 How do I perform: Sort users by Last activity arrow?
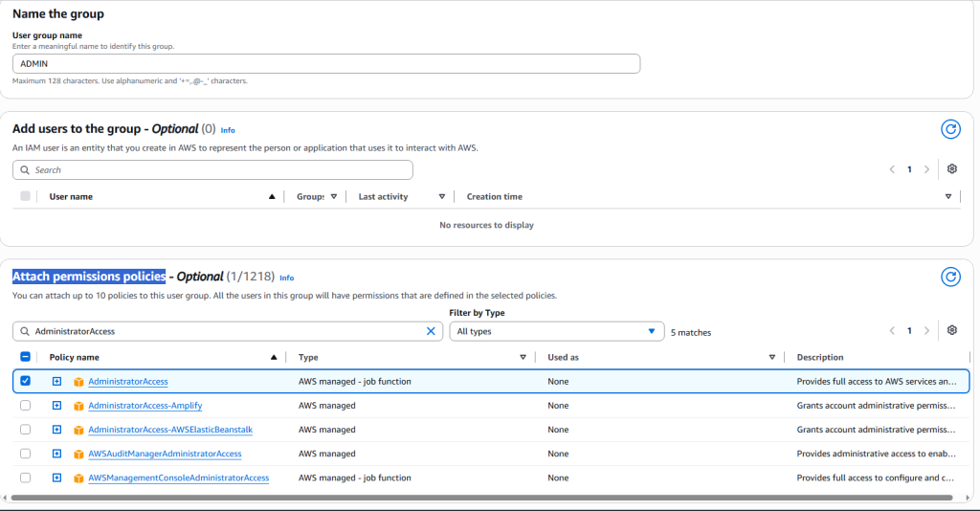(442, 197)
